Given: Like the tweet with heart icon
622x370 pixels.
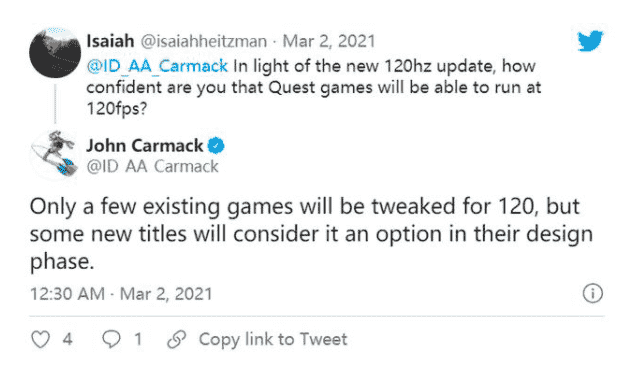Looking at the screenshot, I should [x=40, y=339].
